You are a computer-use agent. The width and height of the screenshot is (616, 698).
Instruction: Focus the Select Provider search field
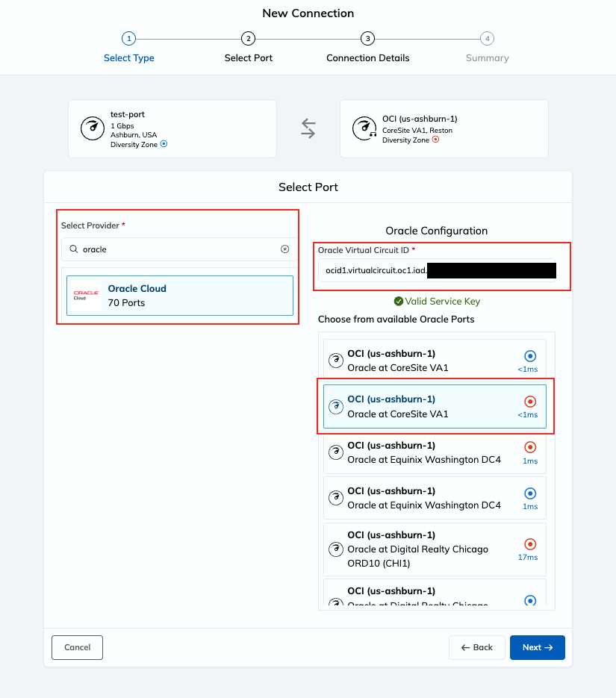coord(179,249)
